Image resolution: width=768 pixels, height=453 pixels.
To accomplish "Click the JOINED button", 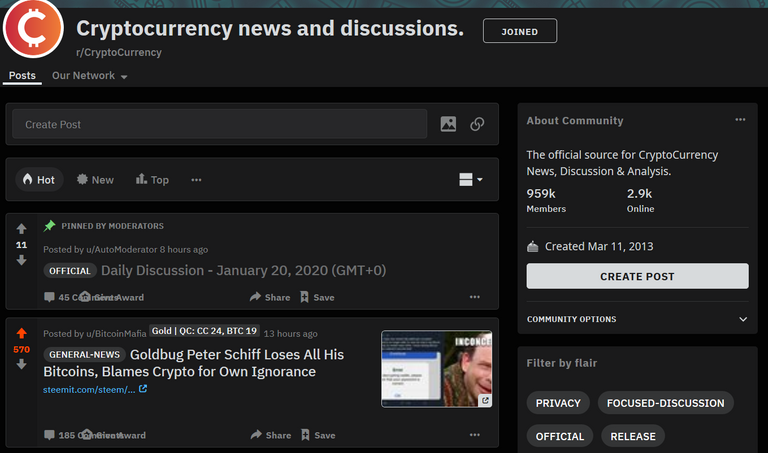I will 520,31.
